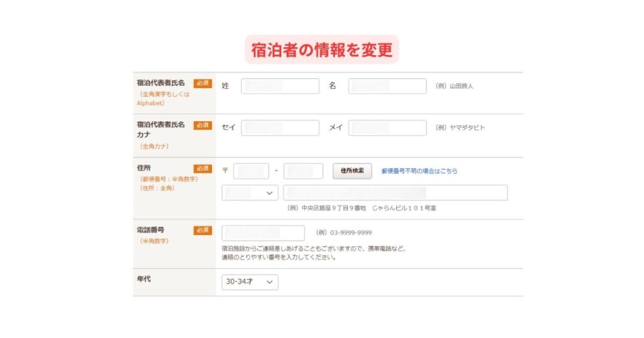
Task: Click the 住所検索 button
Action: pos(352,171)
